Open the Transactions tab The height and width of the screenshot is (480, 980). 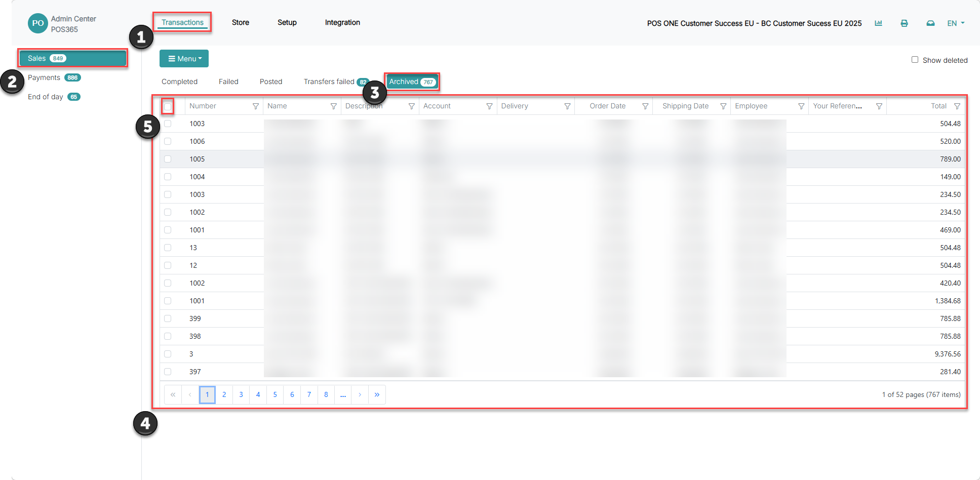click(x=182, y=22)
